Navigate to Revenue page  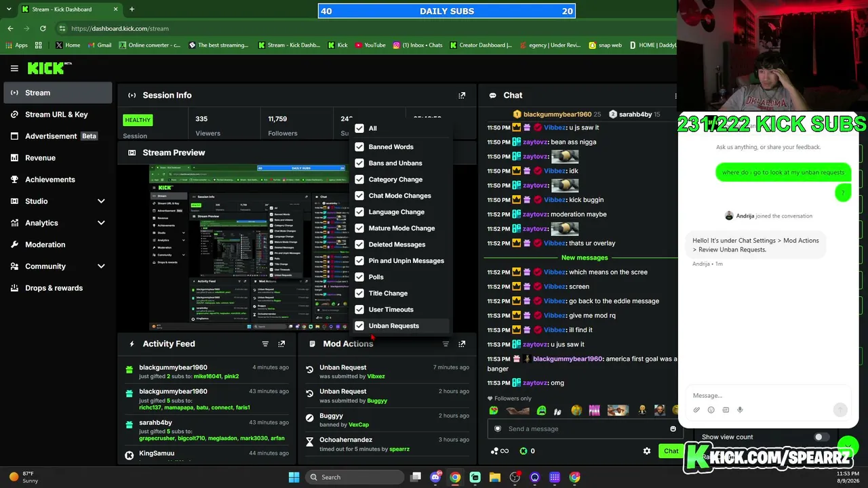coord(58,158)
